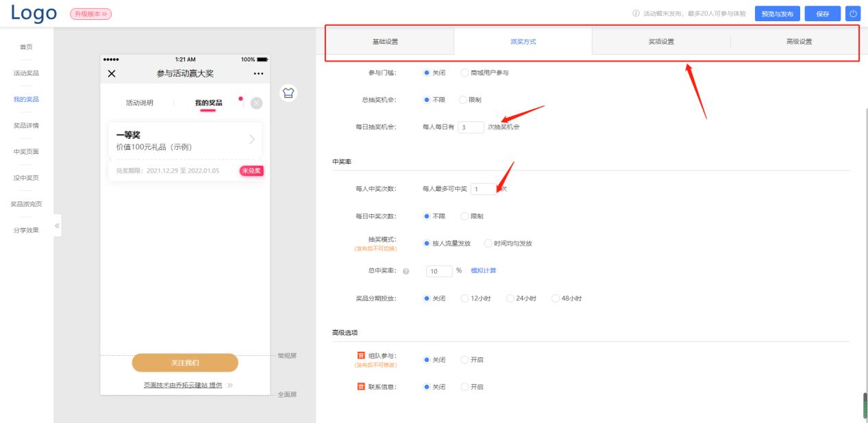The width and height of the screenshot is (868, 423).
Task: Click the red badge icon beside 联系信息
Action: pyautogui.click(x=361, y=386)
